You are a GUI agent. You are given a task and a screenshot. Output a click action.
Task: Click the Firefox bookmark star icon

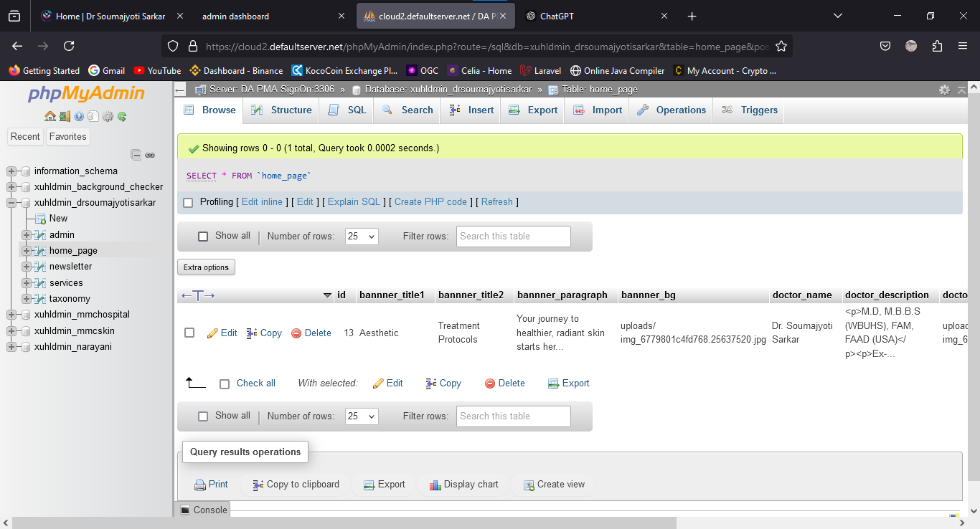[781, 46]
